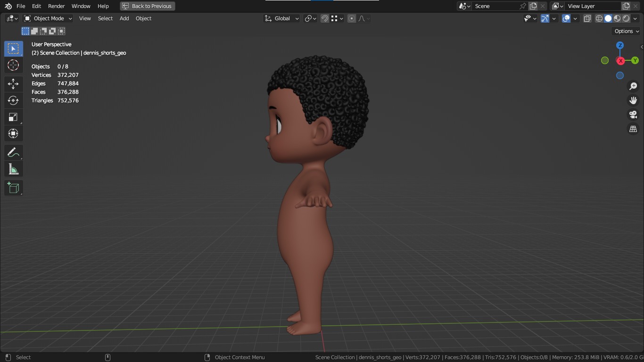Open shading options dropdown arrow
The height and width of the screenshot is (362, 644).
point(636,18)
